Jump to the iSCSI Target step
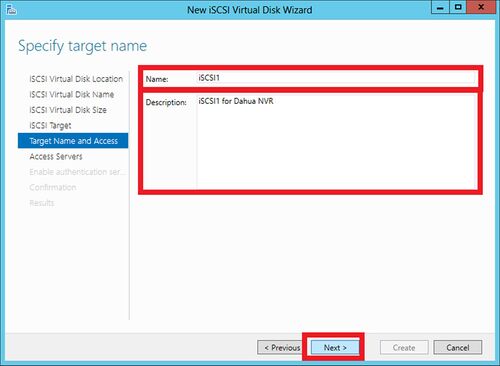 pos(50,125)
